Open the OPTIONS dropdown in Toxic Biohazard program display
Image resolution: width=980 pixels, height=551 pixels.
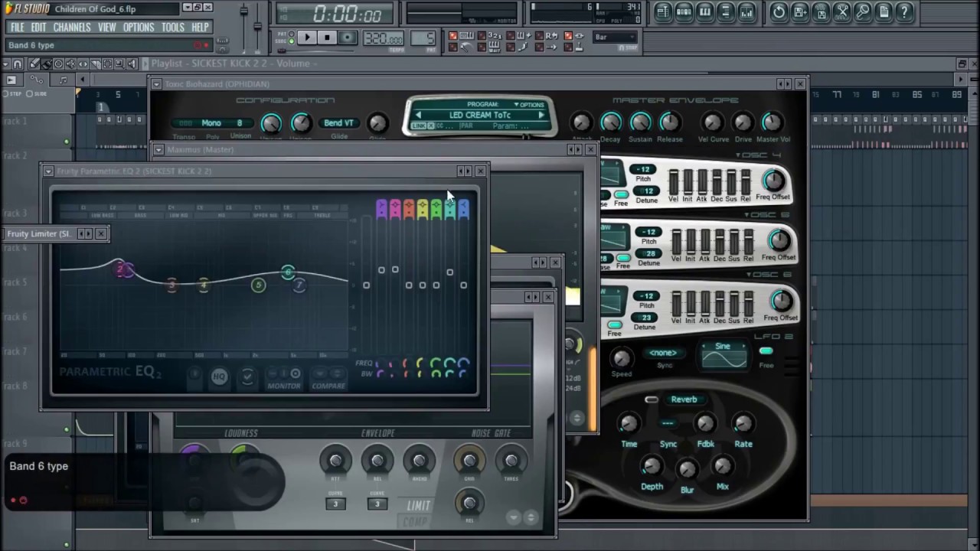coord(529,104)
